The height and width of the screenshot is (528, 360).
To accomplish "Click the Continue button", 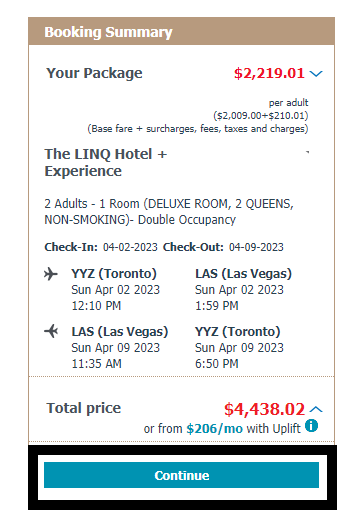I will [182, 475].
